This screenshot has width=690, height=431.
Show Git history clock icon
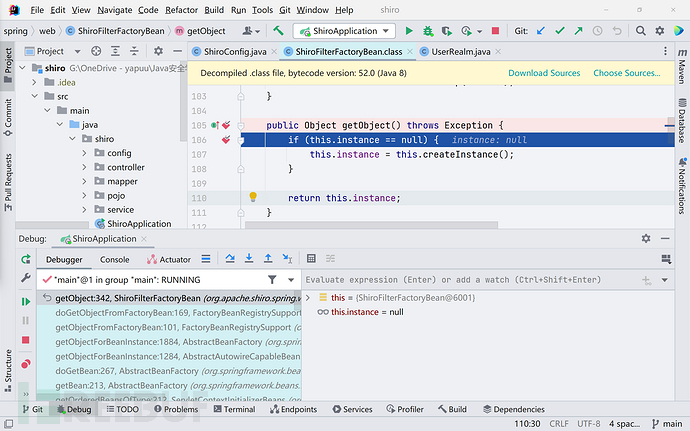tap(597, 31)
